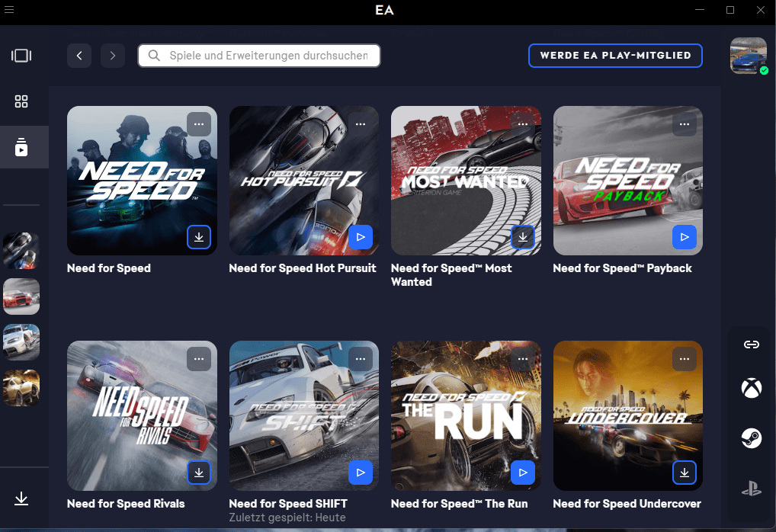Open the hamburger menu
Screen dimensions: 776x532
9,9
